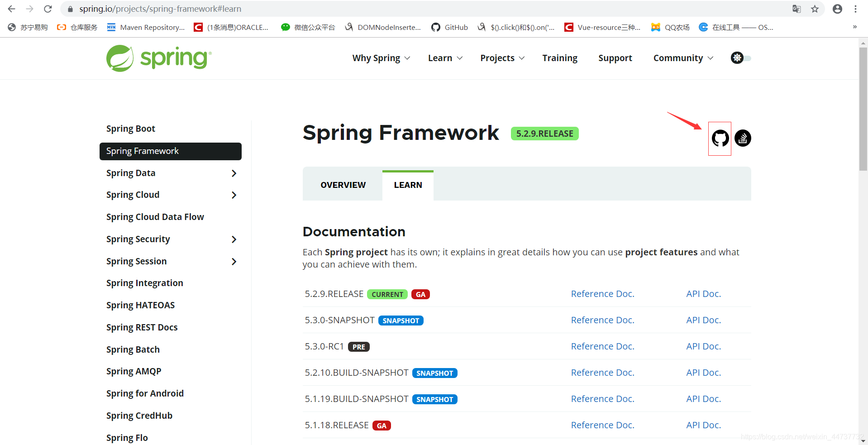Viewport: 868px width, 445px height.
Task: Expand Spring Cloud submenu chevron
Action: point(234,195)
